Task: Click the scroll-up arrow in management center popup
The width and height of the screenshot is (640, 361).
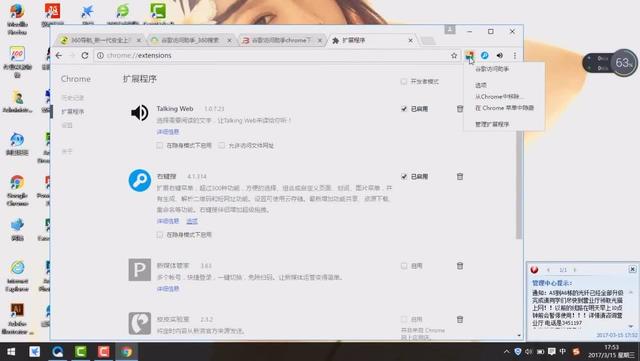Action: (631, 292)
